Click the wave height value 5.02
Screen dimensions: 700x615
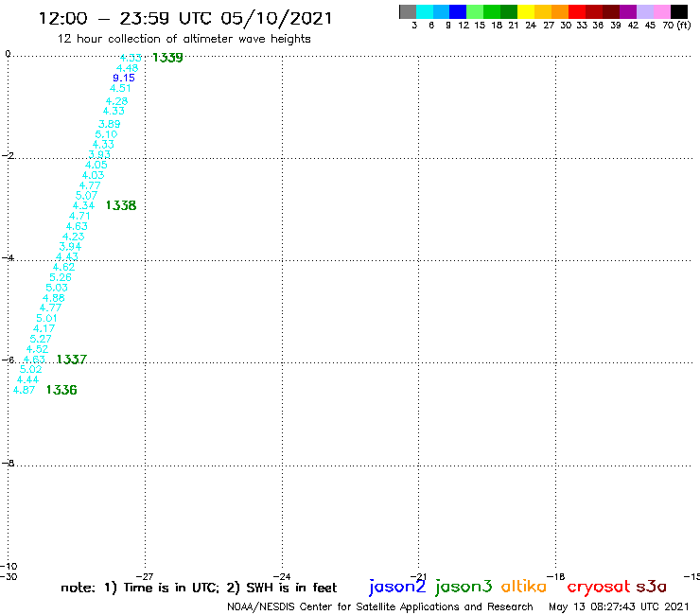(x=31, y=369)
